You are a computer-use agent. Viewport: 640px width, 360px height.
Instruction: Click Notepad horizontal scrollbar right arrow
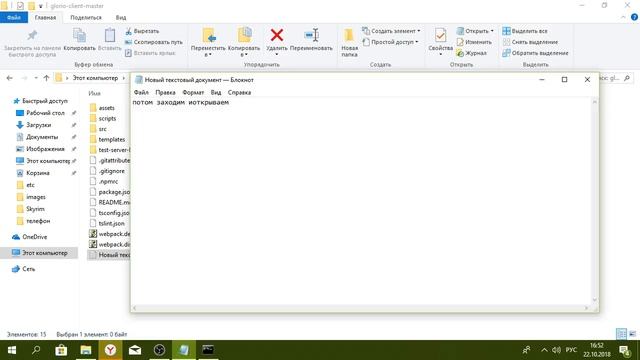(x=587, y=308)
